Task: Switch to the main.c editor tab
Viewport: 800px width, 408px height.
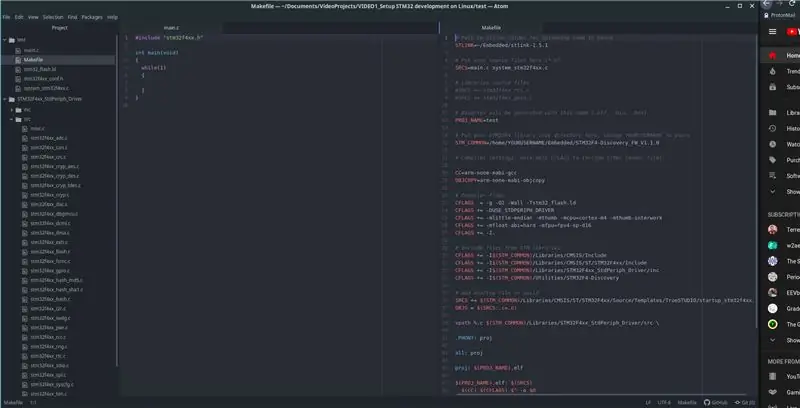Action: 171,28
